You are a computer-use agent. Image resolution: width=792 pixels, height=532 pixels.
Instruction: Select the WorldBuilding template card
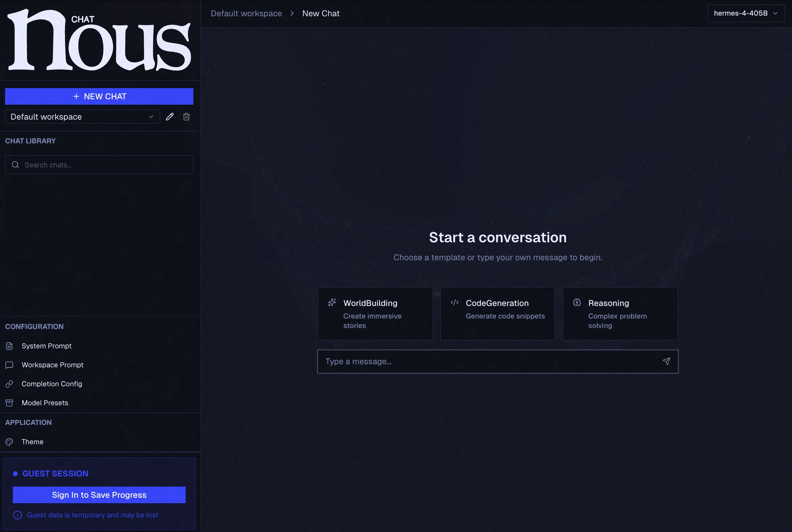point(375,314)
